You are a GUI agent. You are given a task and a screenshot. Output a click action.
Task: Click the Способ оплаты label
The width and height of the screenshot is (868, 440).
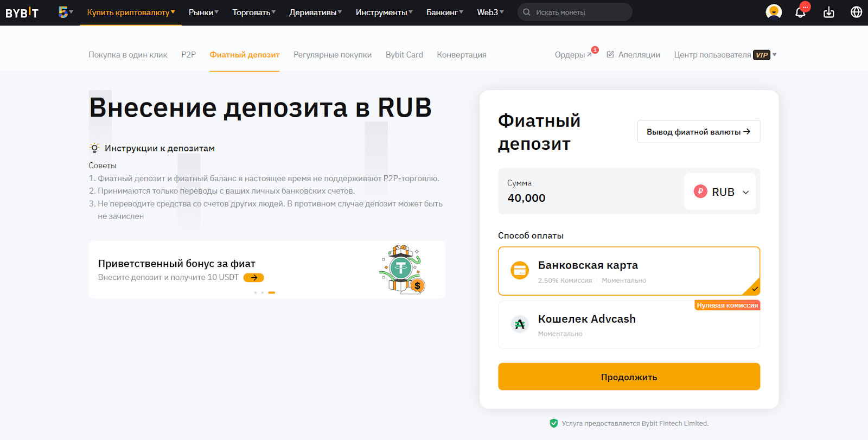click(531, 235)
